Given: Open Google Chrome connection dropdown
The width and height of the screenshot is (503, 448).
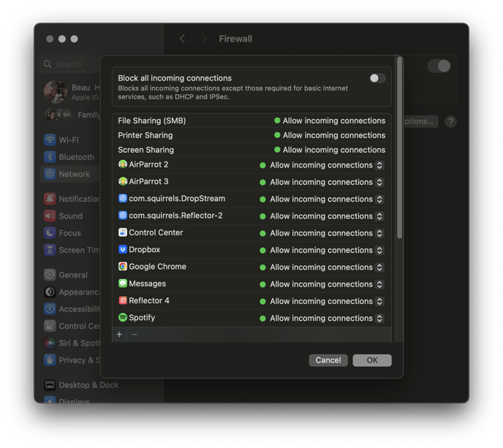Looking at the screenshot, I should pos(379,267).
